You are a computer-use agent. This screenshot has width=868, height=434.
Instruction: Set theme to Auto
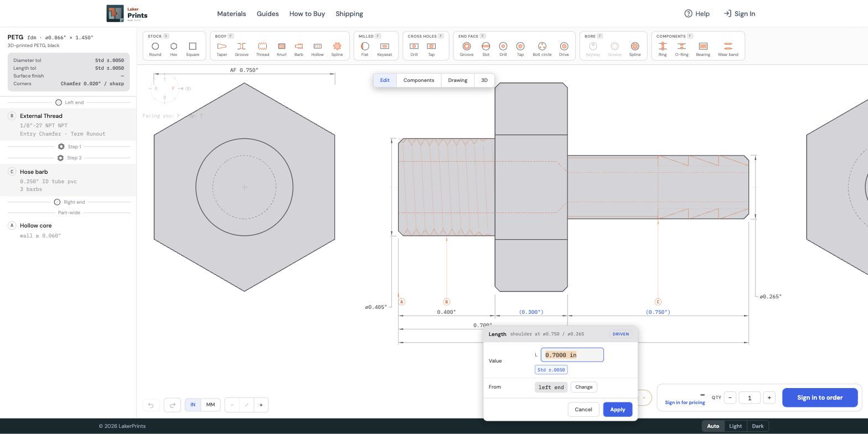click(x=713, y=426)
